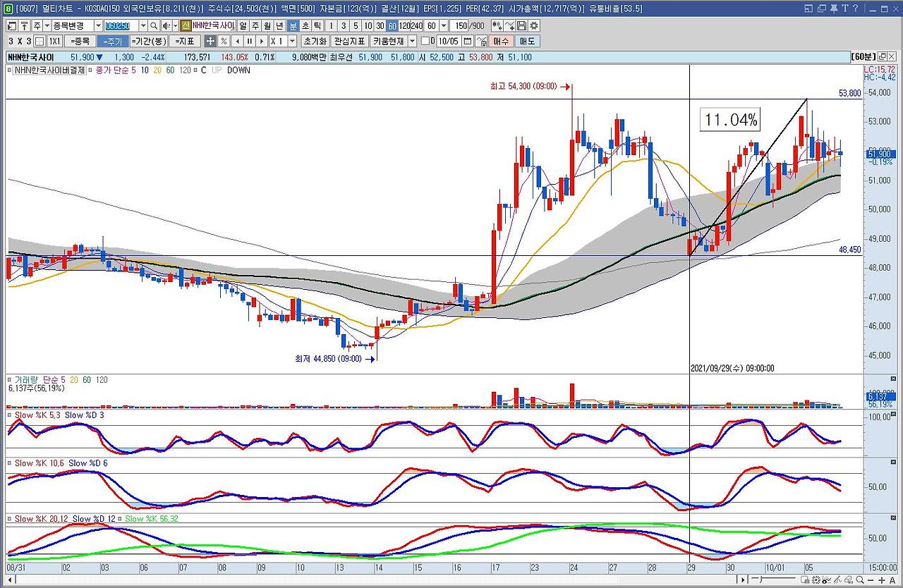Select the =종목 tab
This screenshot has width=903, height=588.
click(80, 41)
